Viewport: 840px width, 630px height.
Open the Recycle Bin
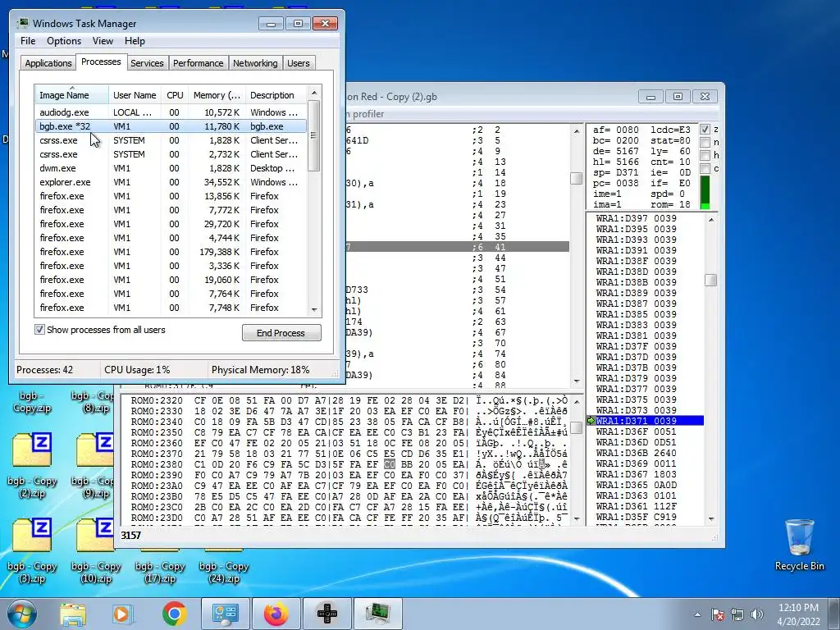click(x=799, y=545)
